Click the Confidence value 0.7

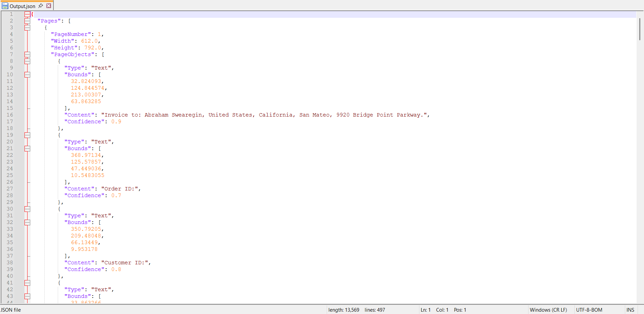pos(116,195)
